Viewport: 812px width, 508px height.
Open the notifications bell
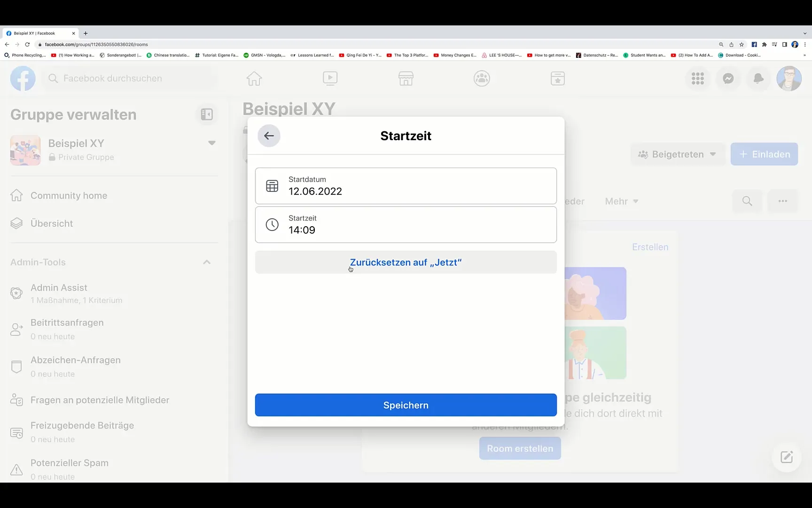click(x=758, y=79)
